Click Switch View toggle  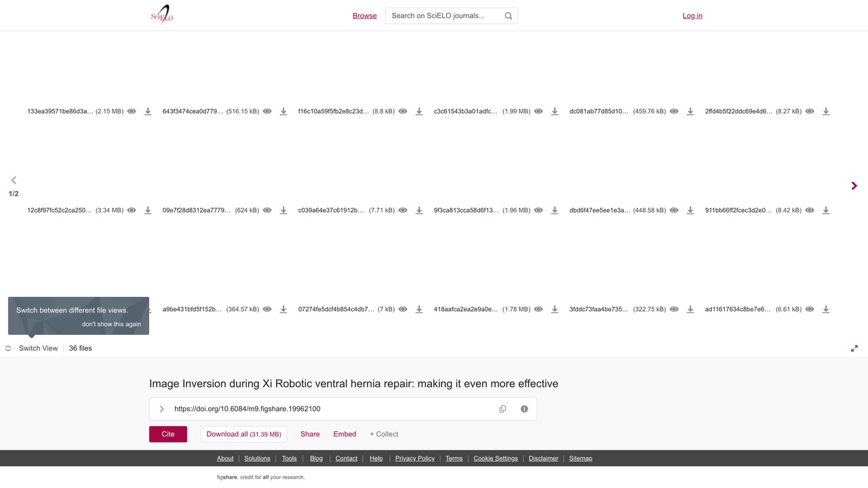point(32,348)
